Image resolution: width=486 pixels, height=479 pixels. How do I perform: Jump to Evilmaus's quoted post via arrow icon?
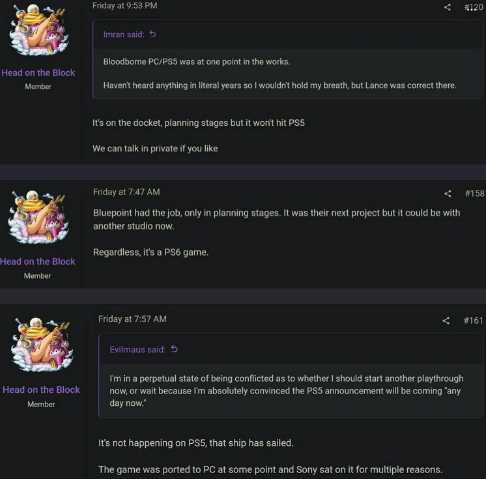point(174,349)
